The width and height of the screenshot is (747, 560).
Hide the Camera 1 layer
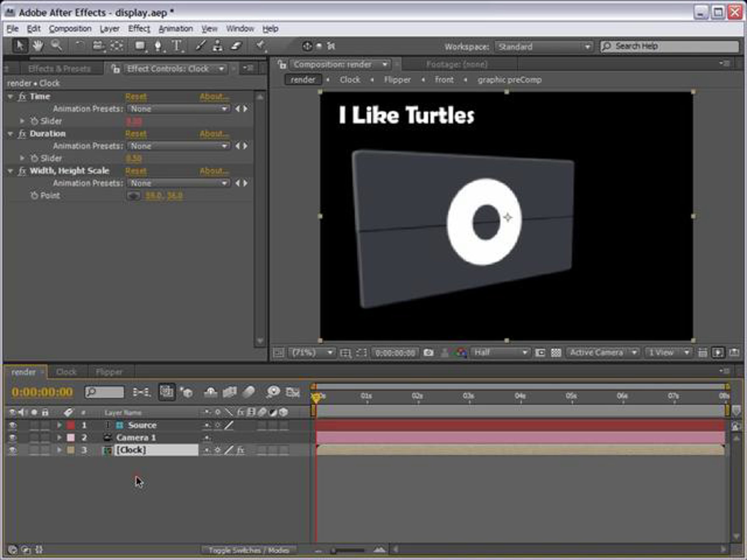12,438
